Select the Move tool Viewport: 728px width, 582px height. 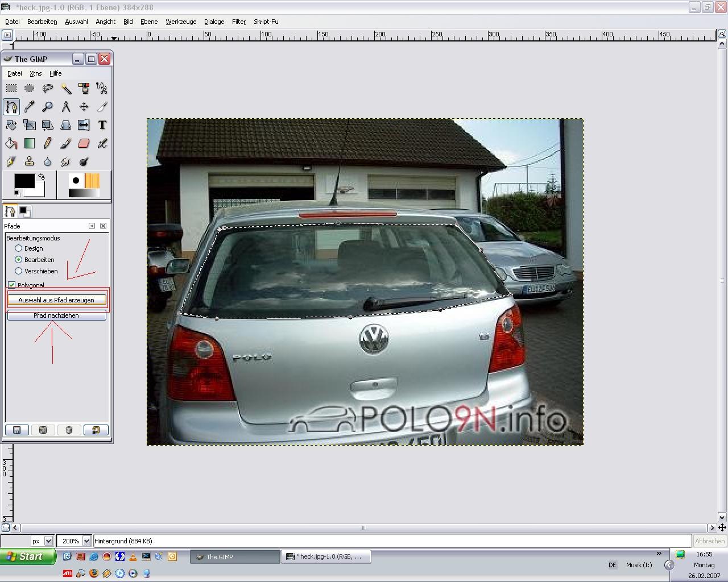(84, 106)
